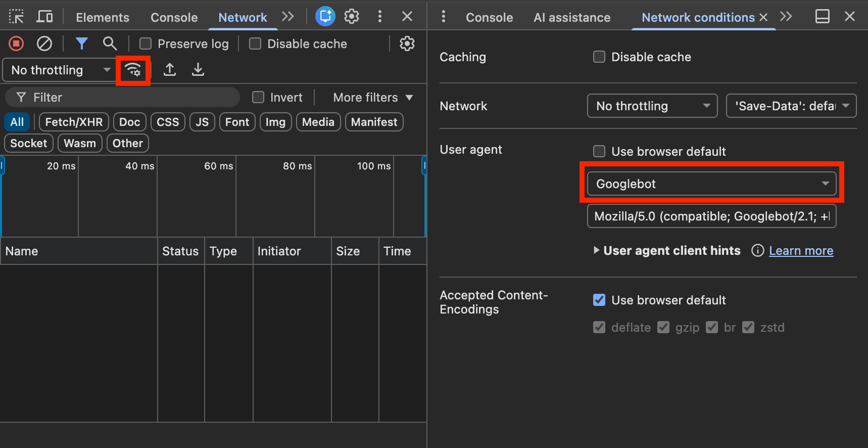Open network conditions via Wi-Fi gear icon
The image size is (868, 448).
pos(133,70)
